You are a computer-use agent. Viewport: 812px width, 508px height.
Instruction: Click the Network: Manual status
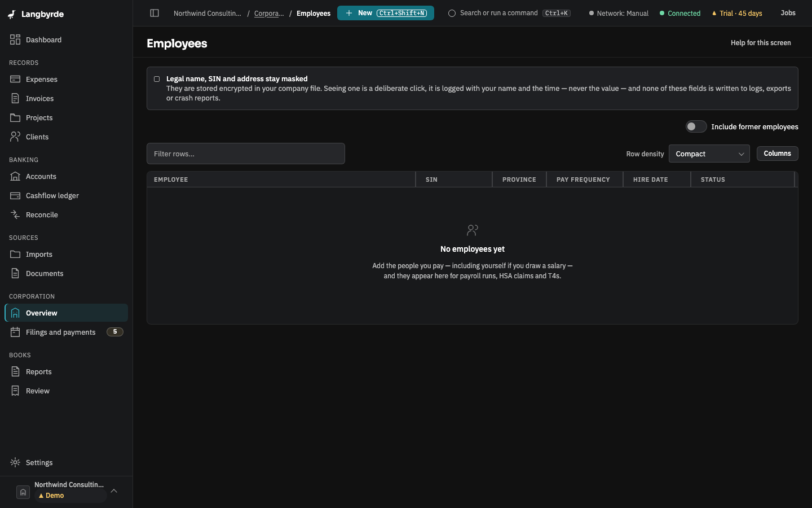pyautogui.click(x=619, y=14)
